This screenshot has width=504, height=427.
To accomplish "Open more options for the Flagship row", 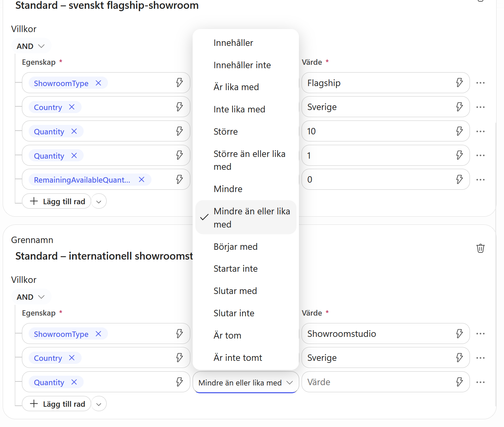I will (480, 83).
